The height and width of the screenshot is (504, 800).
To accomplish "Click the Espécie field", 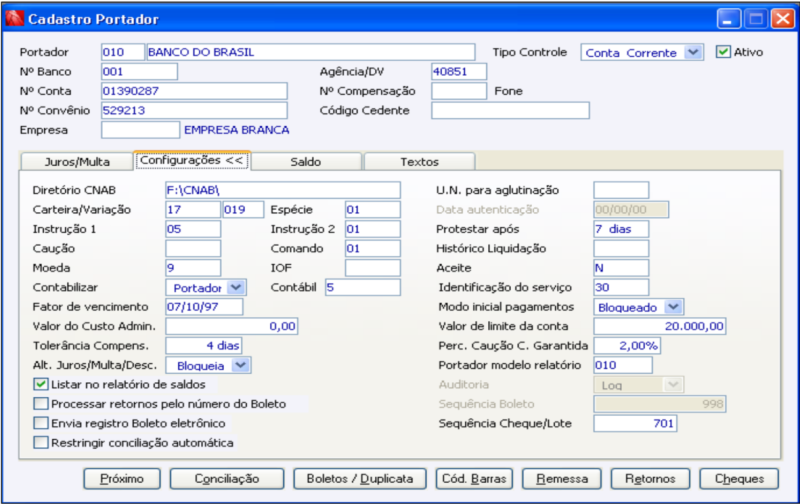I will click(372, 209).
